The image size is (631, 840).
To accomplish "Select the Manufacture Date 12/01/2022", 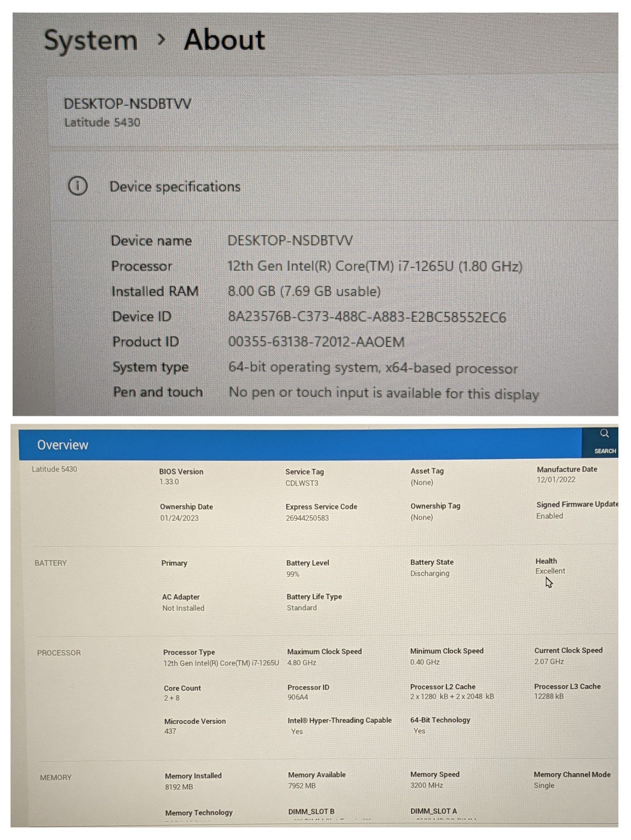I will [x=556, y=479].
